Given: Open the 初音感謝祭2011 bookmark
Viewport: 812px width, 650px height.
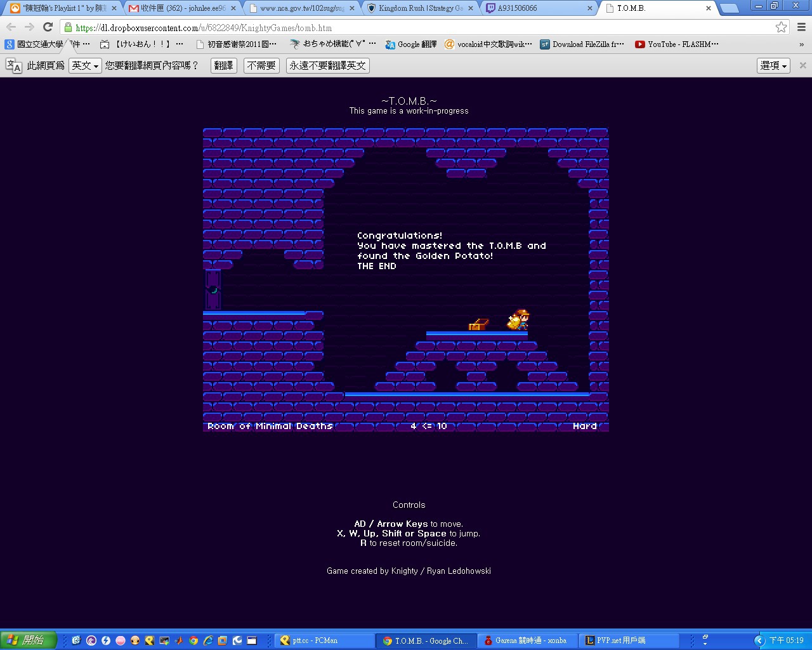Looking at the screenshot, I should click(x=237, y=44).
